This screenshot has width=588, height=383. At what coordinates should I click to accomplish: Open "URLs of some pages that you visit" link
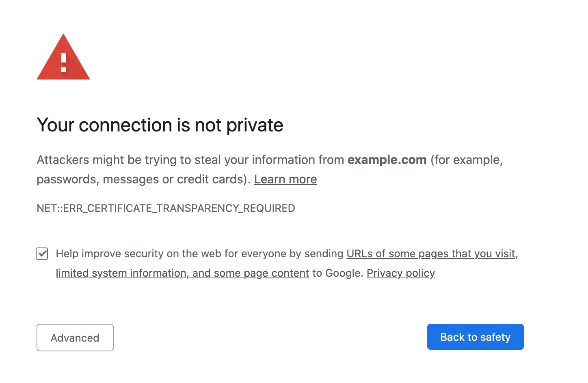tap(431, 254)
